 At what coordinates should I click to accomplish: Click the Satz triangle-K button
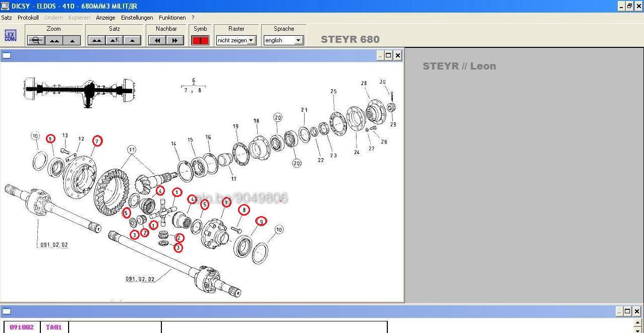[114, 40]
